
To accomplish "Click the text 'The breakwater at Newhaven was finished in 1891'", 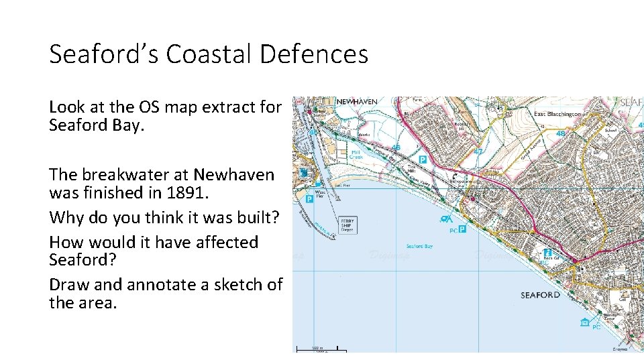I will tap(162, 184).
